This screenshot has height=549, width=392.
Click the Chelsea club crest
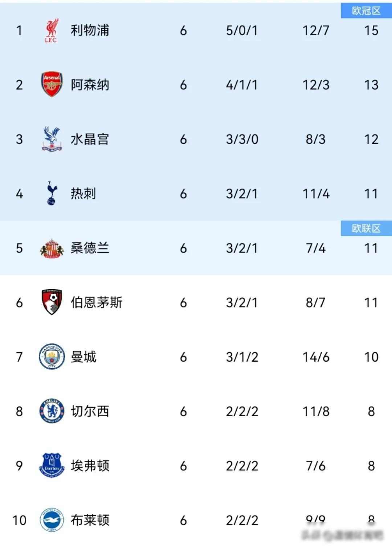[x=52, y=411]
